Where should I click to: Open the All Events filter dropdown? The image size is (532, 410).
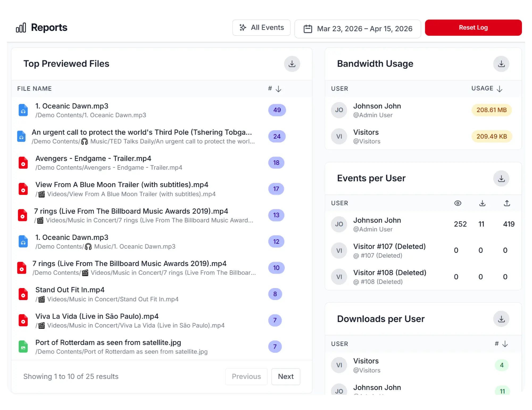pyautogui.click(x=261, y=28)
